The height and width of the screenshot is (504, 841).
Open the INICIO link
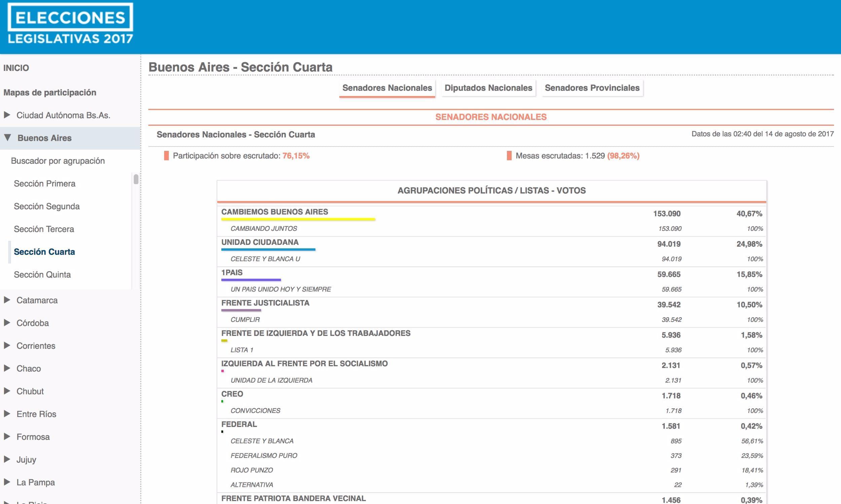(16, 68)
